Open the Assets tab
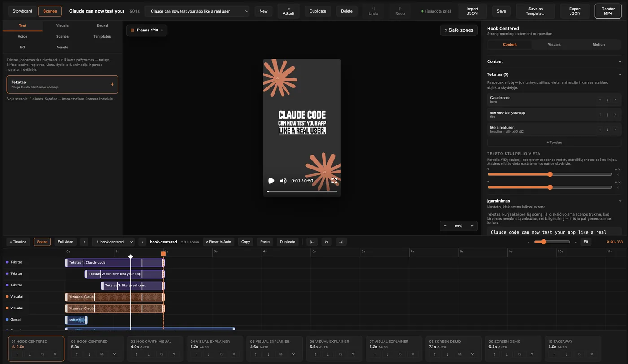This screenshot has height=364, width=628. point(62,47)
